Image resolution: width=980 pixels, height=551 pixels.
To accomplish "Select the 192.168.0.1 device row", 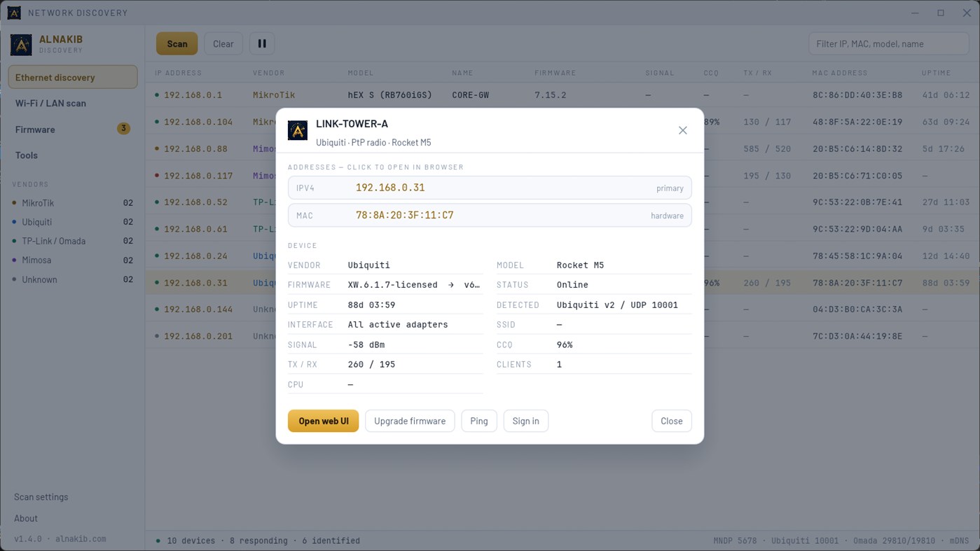I will [x=563, y=95].
